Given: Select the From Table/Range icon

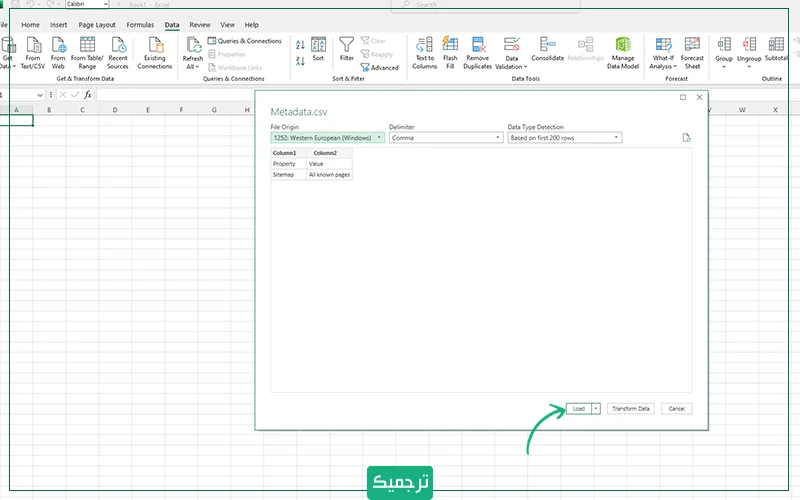Looking at the screenshot, I should [87, 53].
